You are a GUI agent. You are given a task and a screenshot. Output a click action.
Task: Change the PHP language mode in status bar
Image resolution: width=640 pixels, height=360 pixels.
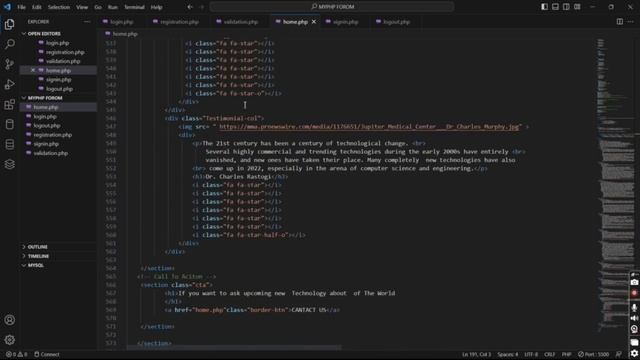[x=567, y=354]
